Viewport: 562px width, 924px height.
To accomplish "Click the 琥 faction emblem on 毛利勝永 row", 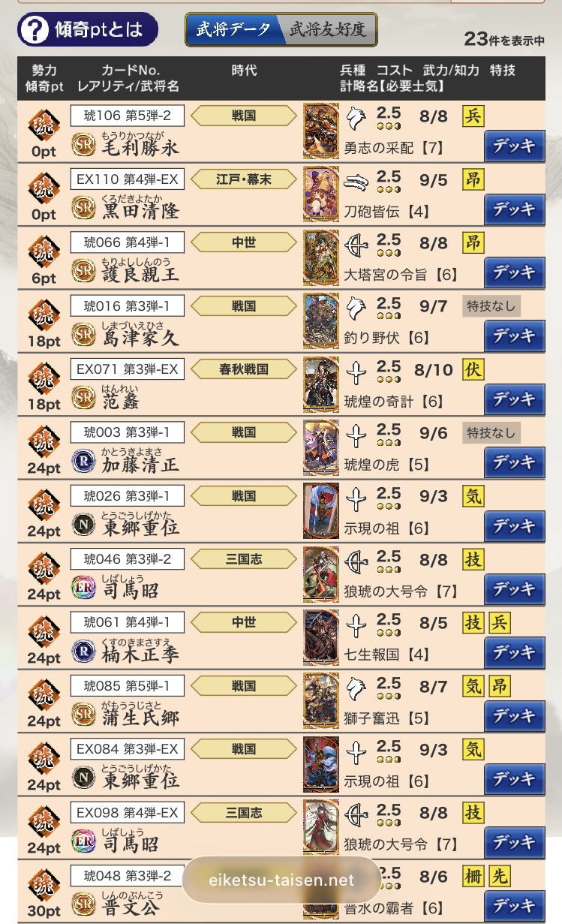I will (x=44, y=124).
